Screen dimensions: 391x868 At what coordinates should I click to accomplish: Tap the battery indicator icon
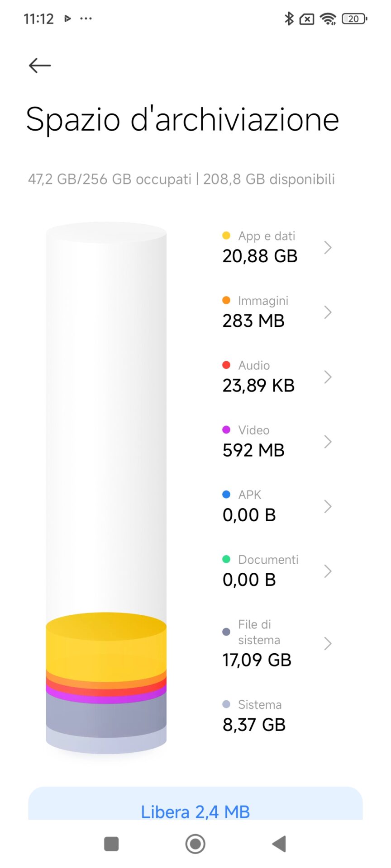[354, 19]
